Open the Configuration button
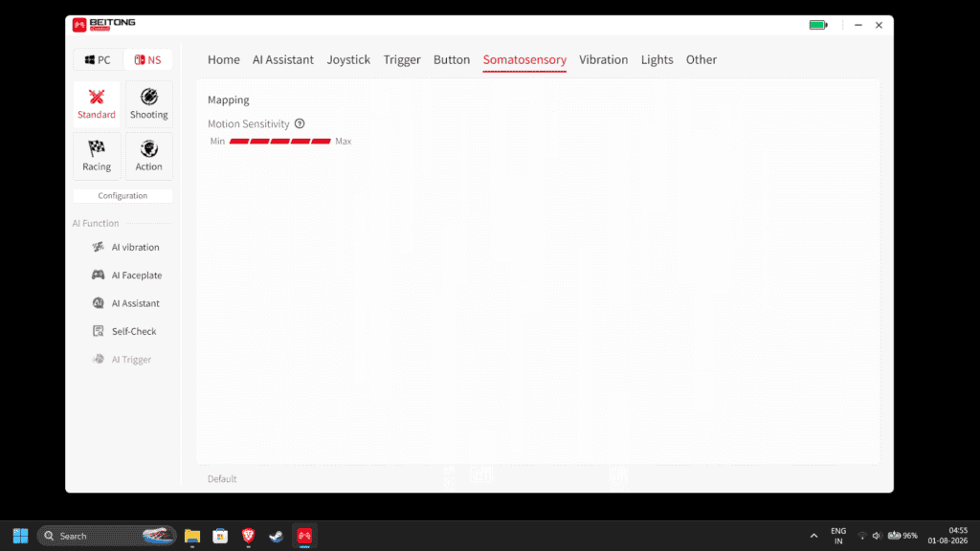 point(122,195)
